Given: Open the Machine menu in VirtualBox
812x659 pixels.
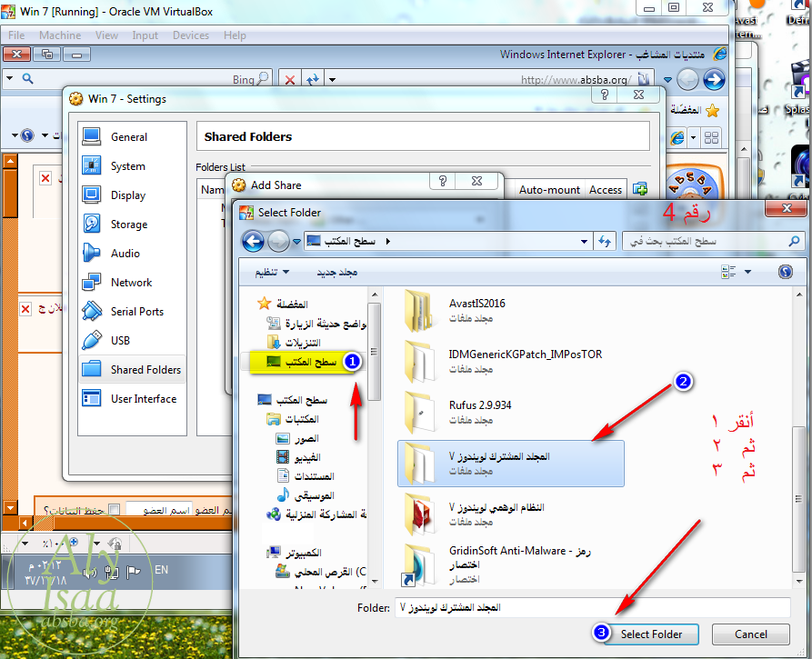Looking at the screenshot, I should coord(60,35).
